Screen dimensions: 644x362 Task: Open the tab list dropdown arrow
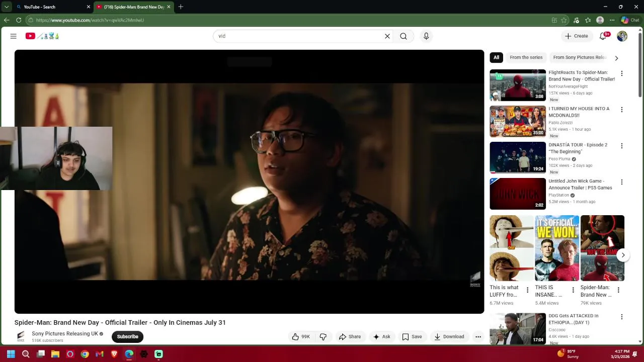coord(6,7)
